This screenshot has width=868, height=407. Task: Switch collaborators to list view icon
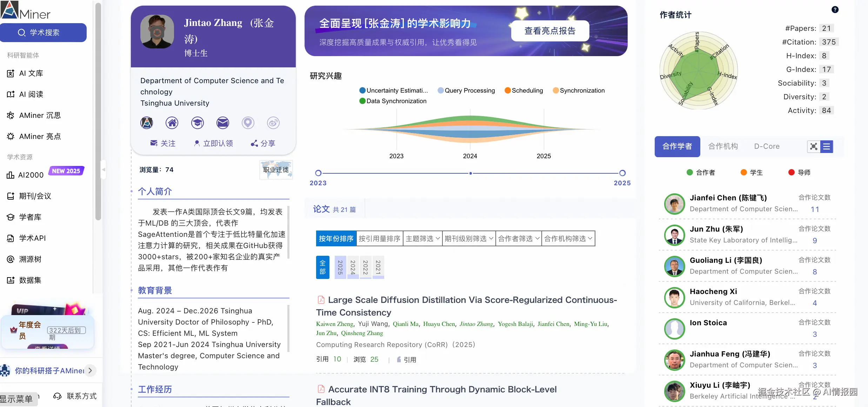click(827, 147)
